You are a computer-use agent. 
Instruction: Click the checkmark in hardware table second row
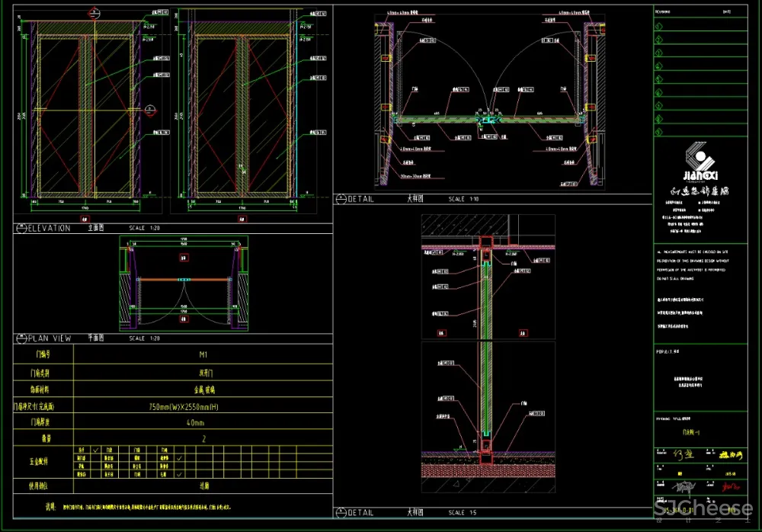pyautogui.click(x=178, y=458)
